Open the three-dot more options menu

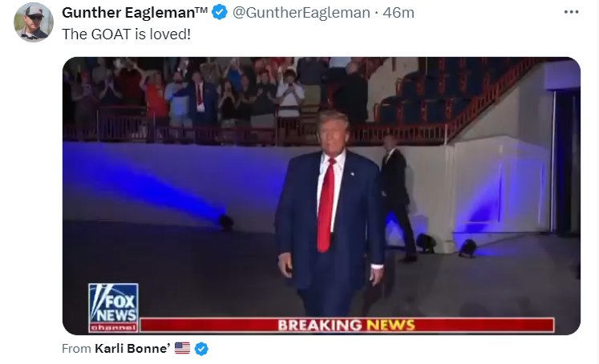coord(571,12)
